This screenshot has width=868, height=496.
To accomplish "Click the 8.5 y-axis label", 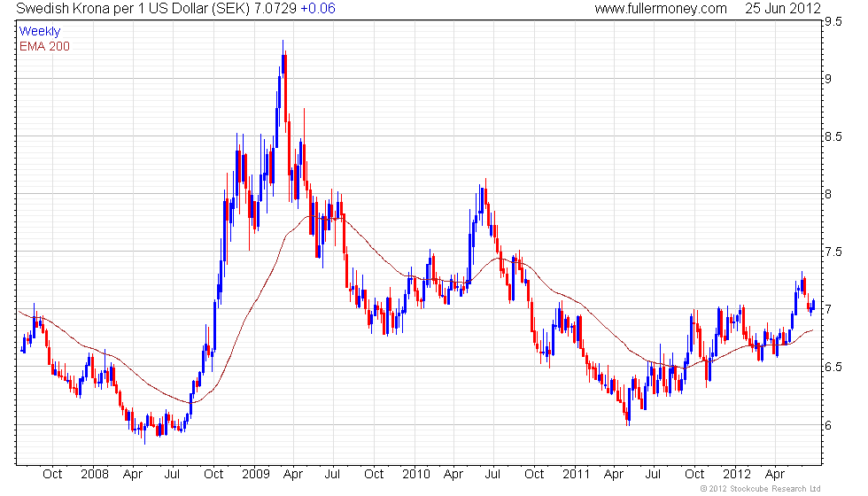I will pyautogui.click(x=833, y=136).
